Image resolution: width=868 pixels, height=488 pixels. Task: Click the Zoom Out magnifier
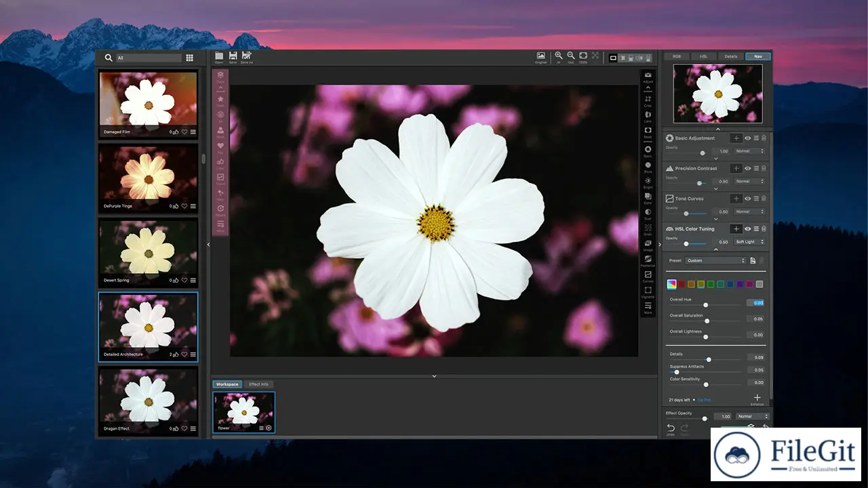(570, 56)
